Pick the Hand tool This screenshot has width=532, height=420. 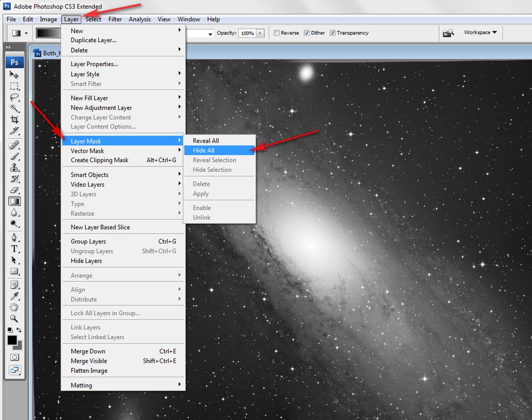(x=14, y=307)
